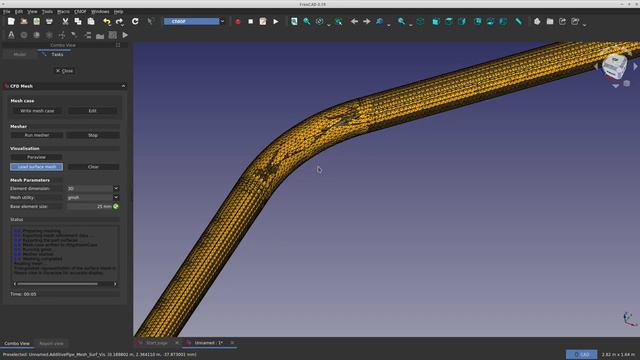Viewport: 640px width, 360px height.
Task: Click the create part icon
Action: (537, 21)
